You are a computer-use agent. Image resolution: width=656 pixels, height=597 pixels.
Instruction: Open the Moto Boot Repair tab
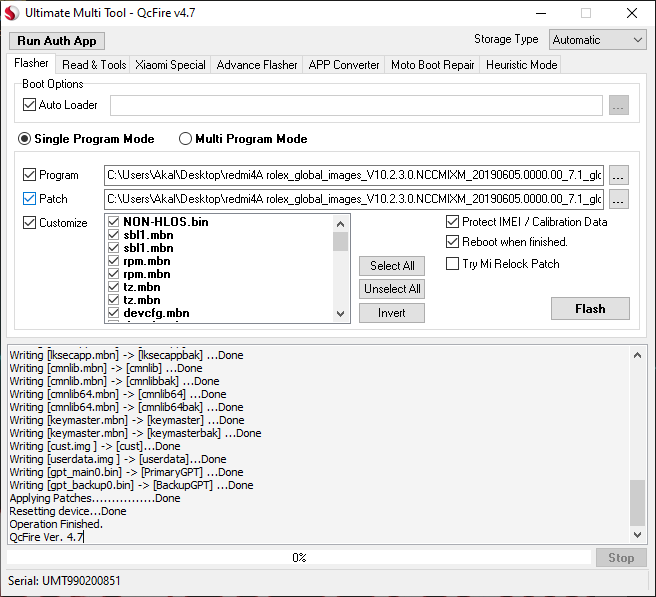[x=433, y=65]
